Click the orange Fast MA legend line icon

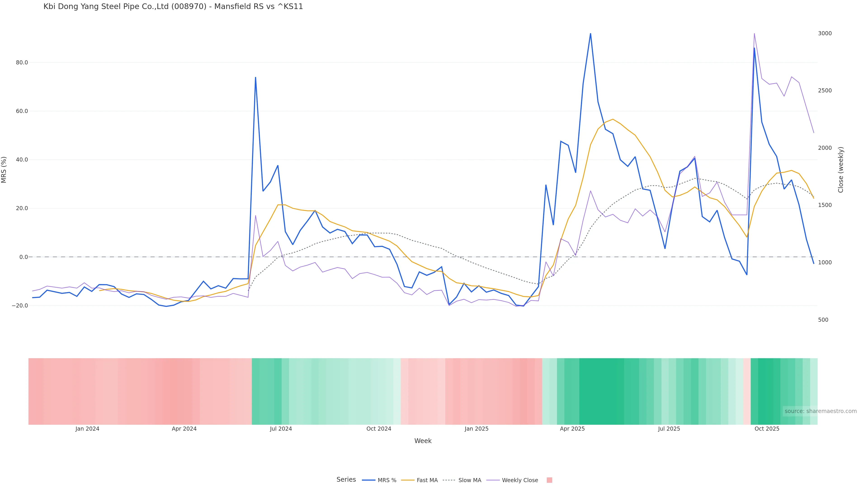pyautogui.click(x=408, y=480)
